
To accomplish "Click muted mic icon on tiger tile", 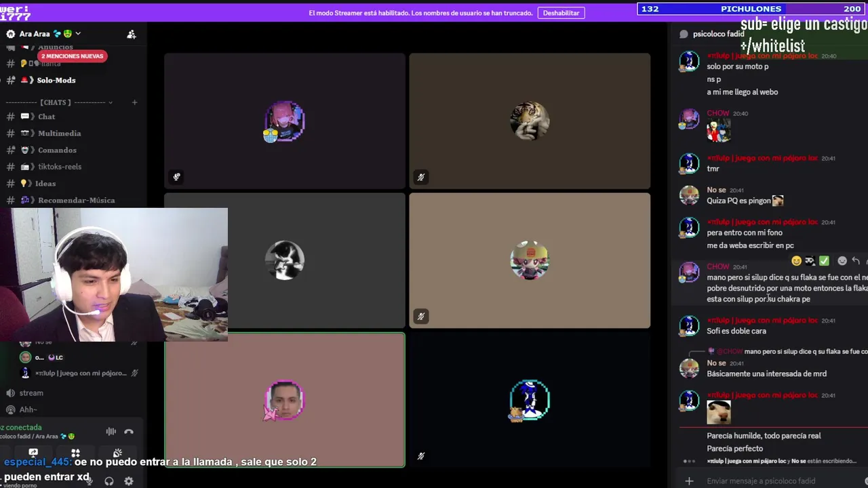I will pyautogui.click(x=421, y=177).
